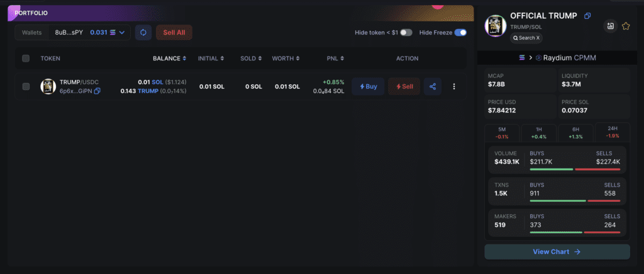This screenshot has width=644, height=274.
Task: Toggle Hide token < $1 switch
Action: (406, 33)
